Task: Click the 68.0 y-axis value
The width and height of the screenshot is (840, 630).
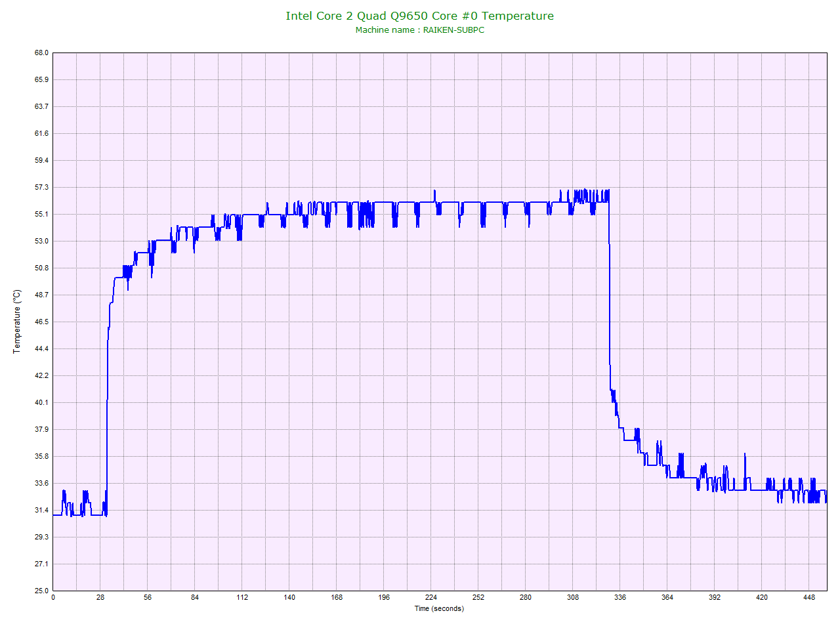Action: coord(41,52)
